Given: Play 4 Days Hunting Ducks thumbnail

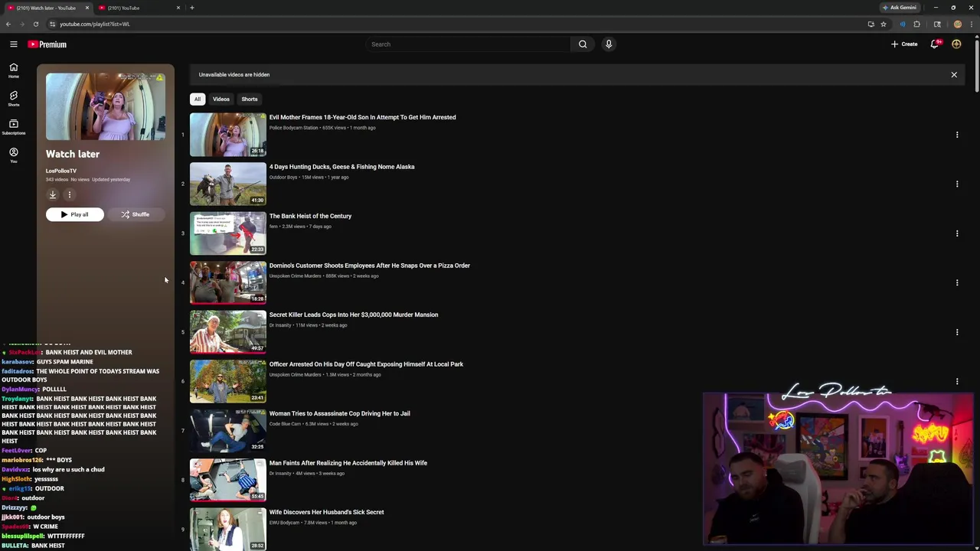Looking at the screenshot, I should click(228, 184).
